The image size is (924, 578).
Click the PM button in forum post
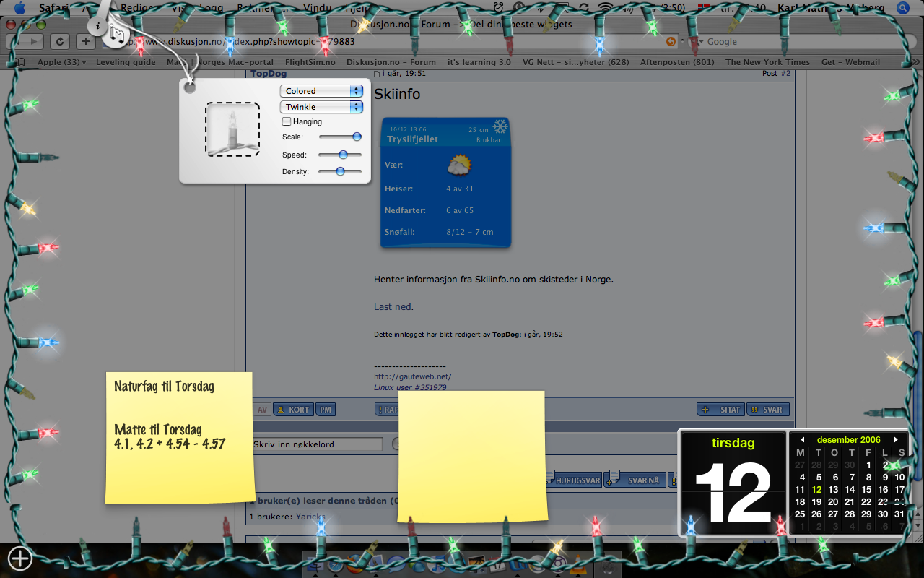pyautogui.click(x=326, y=410)
